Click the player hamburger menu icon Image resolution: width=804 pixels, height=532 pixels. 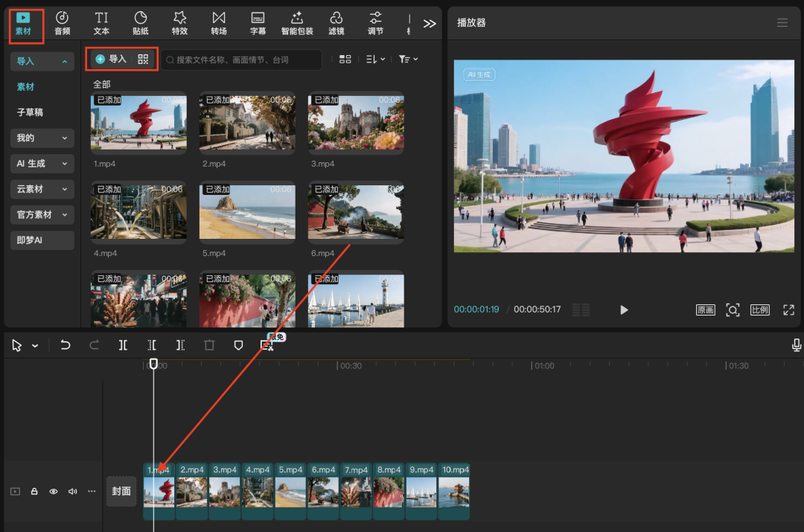(x=782, y=23)
